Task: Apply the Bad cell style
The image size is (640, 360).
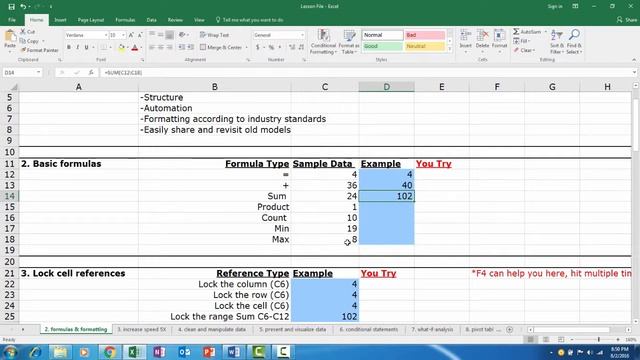Action: (425, 35)
